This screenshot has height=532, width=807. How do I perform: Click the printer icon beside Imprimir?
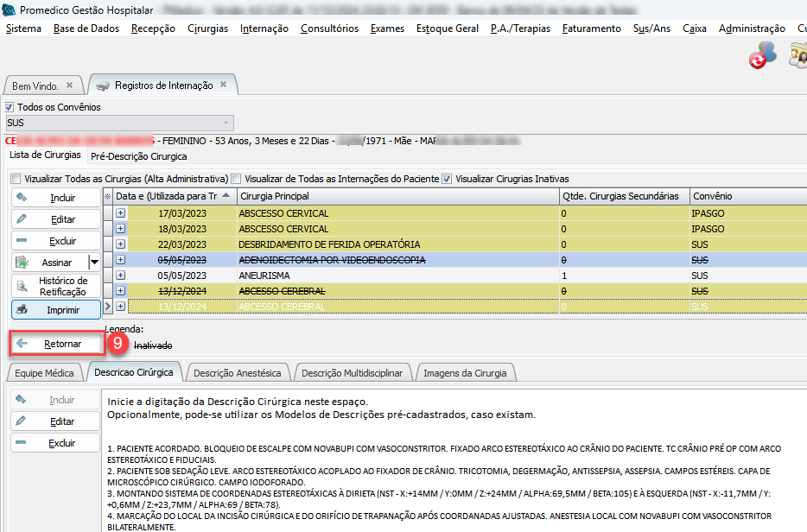tap(22, 310)
